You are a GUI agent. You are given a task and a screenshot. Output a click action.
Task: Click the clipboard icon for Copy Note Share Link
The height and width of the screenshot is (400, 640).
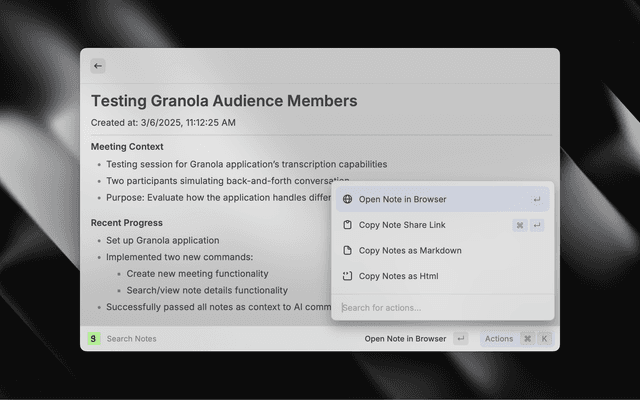347,225
